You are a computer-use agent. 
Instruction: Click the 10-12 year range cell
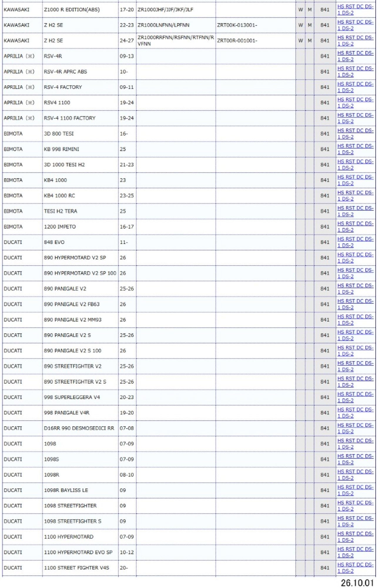click(x=127, y=552)
